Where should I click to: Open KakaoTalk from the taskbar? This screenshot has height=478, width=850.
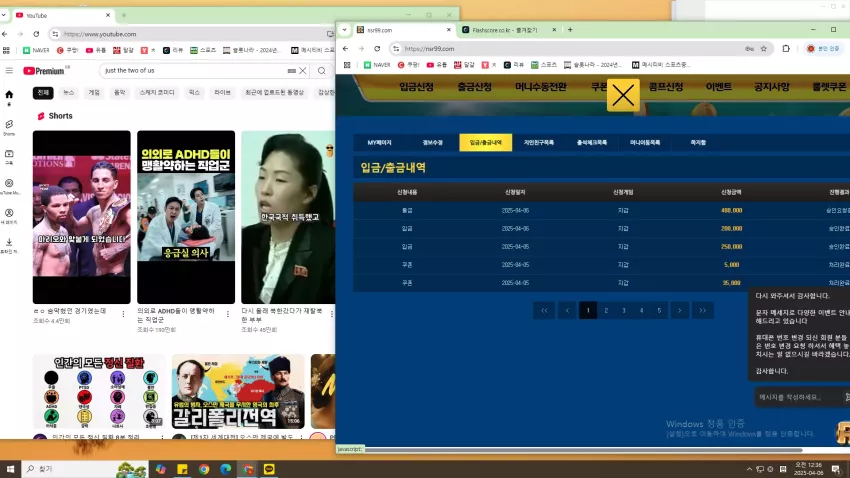pos(269,469)
